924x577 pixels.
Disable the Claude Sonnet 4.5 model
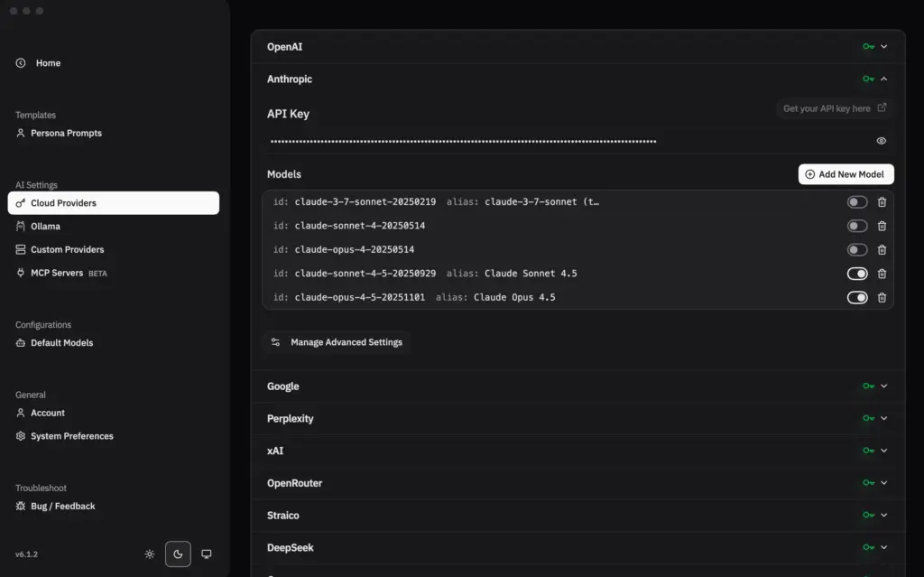coord(856,273)
